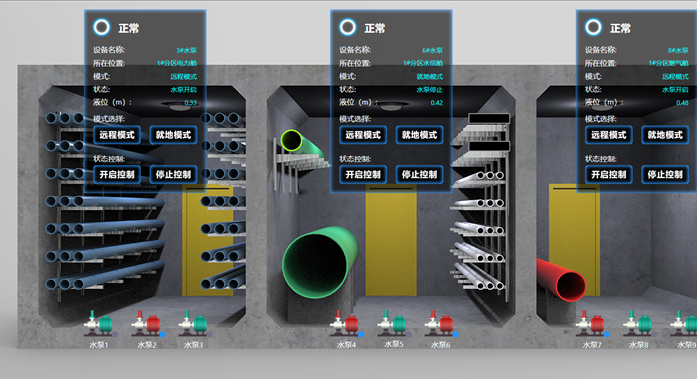697x379 pixels.
Task: Click the 正常 status ring in 3#水泵 panel
Action: coord(101,27)
